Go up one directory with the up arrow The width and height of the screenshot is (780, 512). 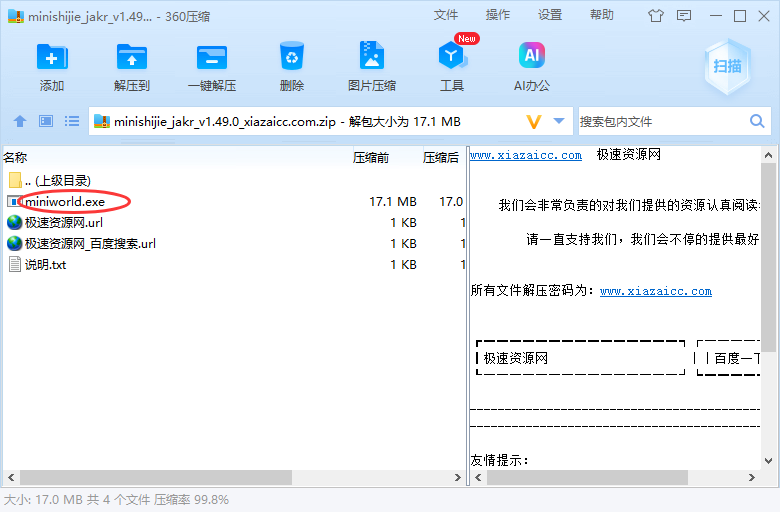click(x=20, y=121)
